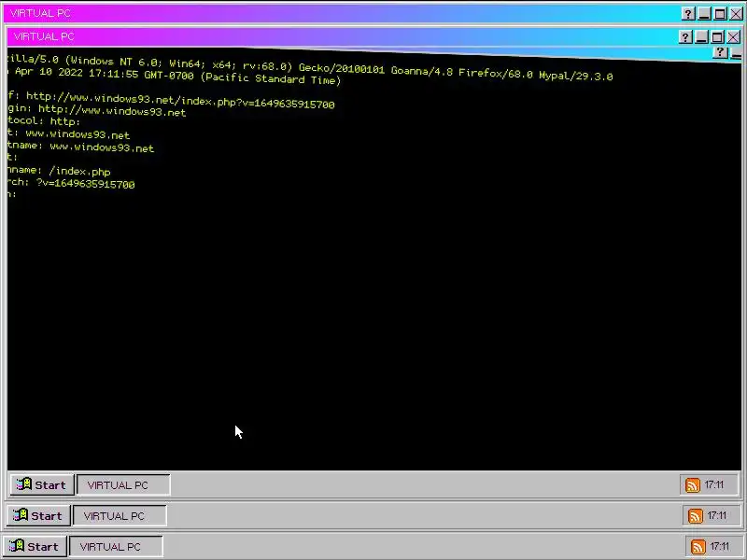This screenshot has height=560, width=747.
Task: Minimize the second nested VIRTUAL PC window
Action: coord(701,36)
